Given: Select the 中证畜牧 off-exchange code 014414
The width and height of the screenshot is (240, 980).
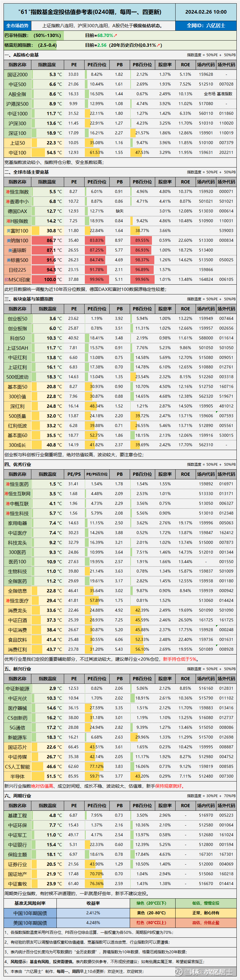Looking at the screenshot, I should coord(226,884).
